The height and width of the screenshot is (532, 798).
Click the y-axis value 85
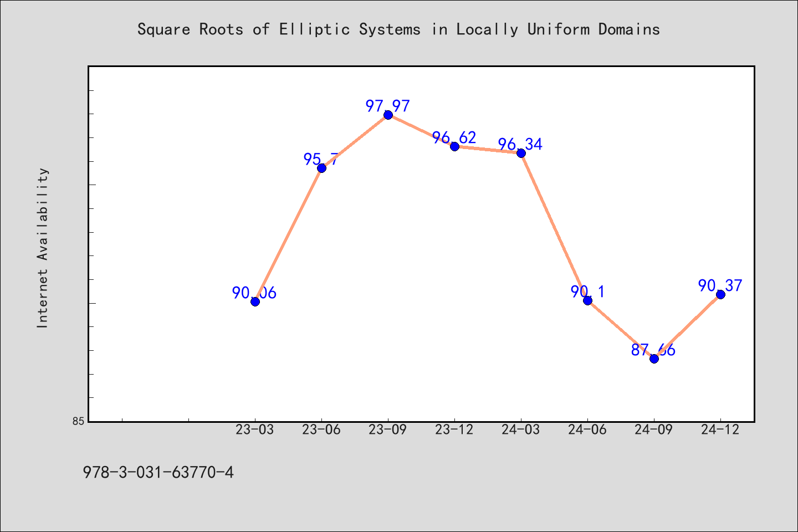pyautogui.click(x=79, y=422)
